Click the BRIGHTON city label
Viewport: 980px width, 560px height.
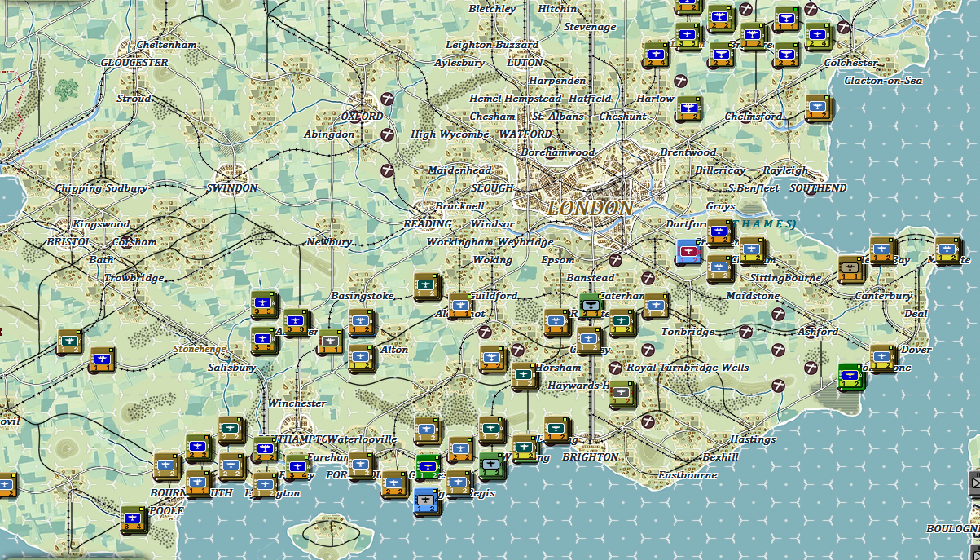pyautogui.click(x=591, y=457)
